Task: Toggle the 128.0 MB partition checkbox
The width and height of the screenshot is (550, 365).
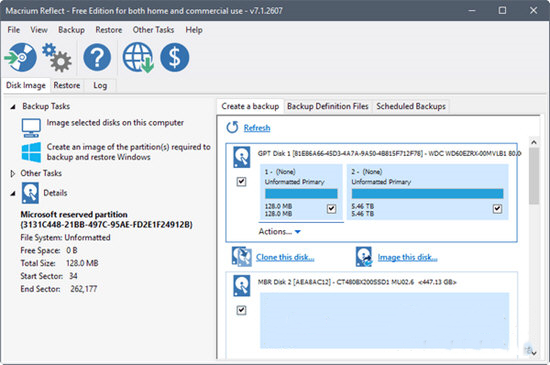Action: (331, 209)
